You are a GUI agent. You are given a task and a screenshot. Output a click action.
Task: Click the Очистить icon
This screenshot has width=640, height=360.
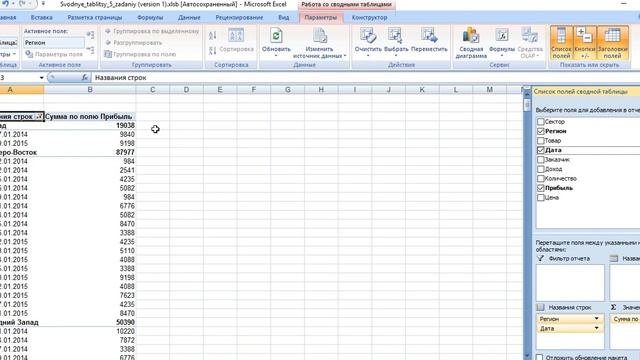coord(368,36)
